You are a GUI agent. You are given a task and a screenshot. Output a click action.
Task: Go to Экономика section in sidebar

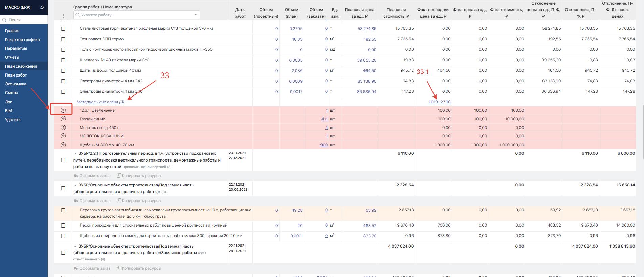pos(16,84)
